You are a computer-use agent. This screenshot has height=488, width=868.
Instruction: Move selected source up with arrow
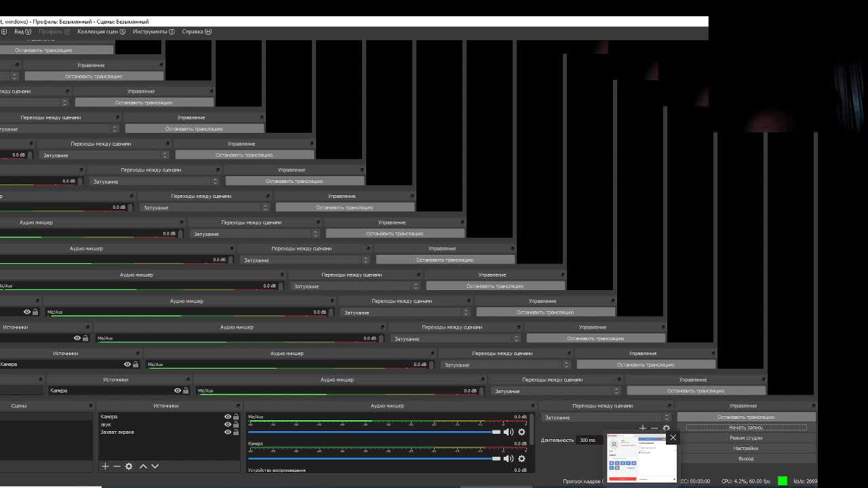coord(143,466)
